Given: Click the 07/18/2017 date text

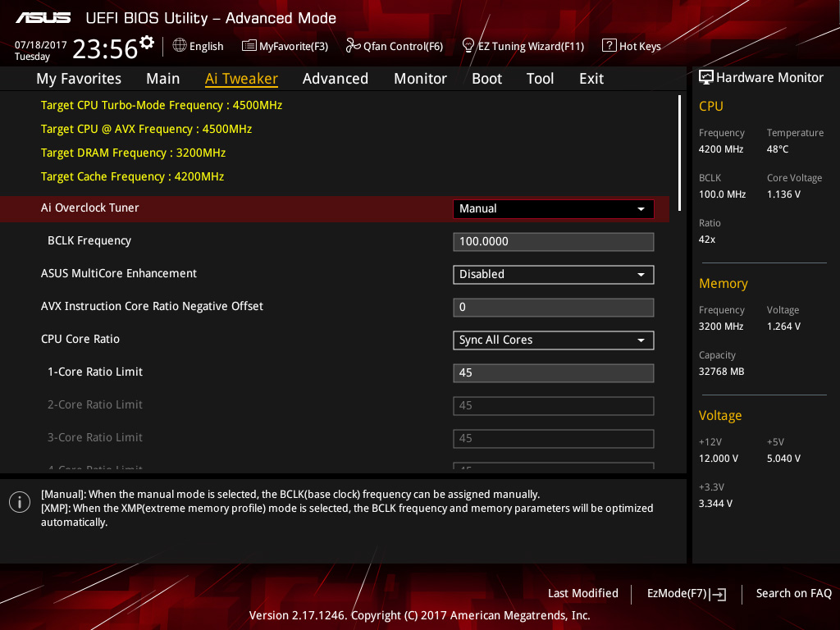Looking at the screenshot, I should point(41,44).
